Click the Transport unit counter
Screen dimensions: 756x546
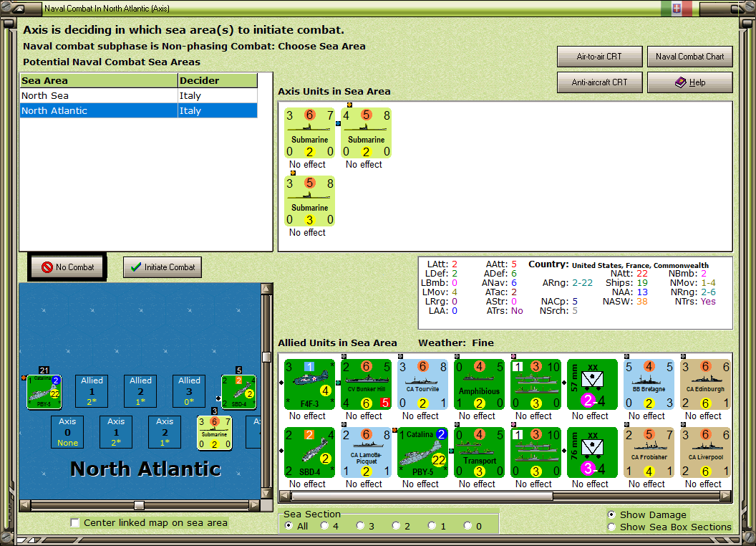[479, 452]
